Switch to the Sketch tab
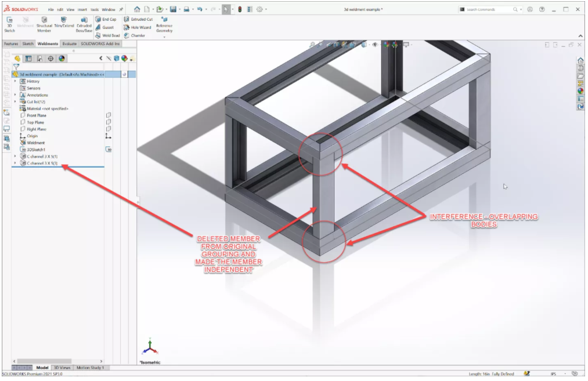The height and width of the screenshot is (381, 588). (28, 44)
